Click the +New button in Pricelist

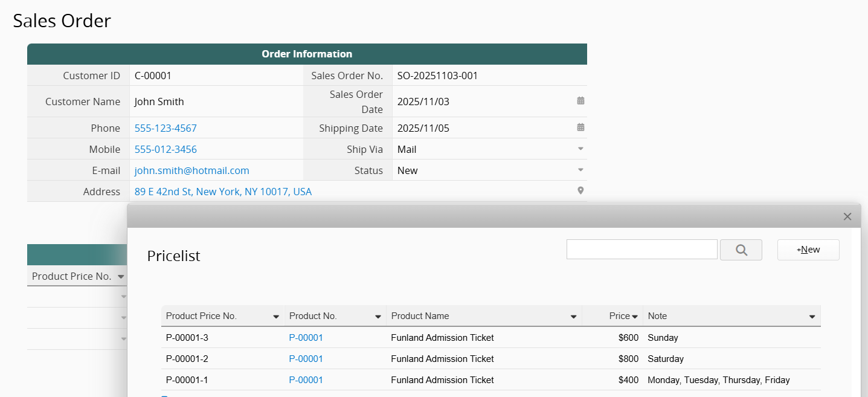click(808, 250)
